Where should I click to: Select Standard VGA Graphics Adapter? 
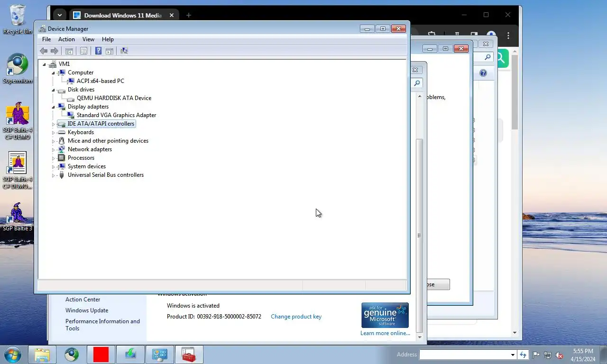pos(116,115)
